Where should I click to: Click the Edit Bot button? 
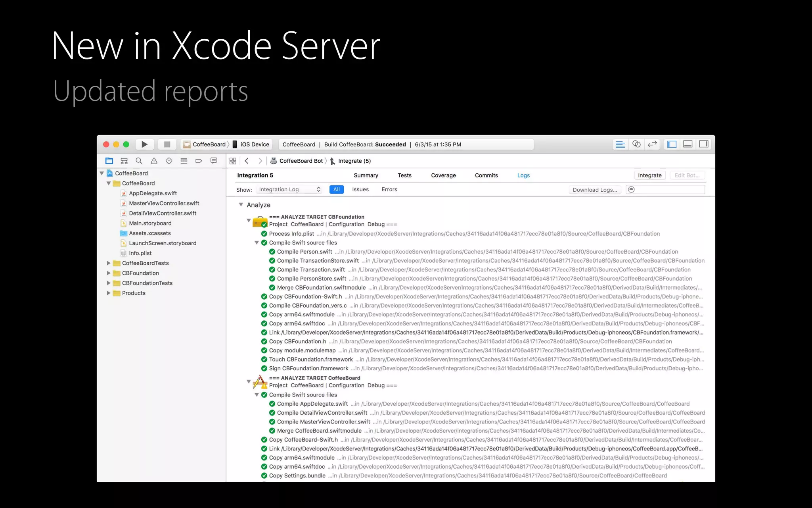pyautogui.click(x=687, y=175)
